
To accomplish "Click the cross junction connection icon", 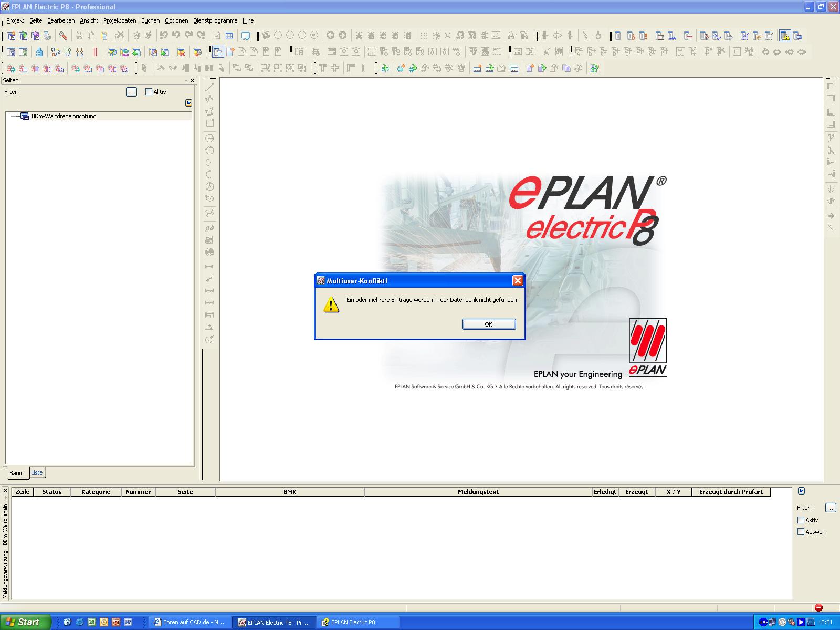I will pyautogui.click(x=335, y=68).
